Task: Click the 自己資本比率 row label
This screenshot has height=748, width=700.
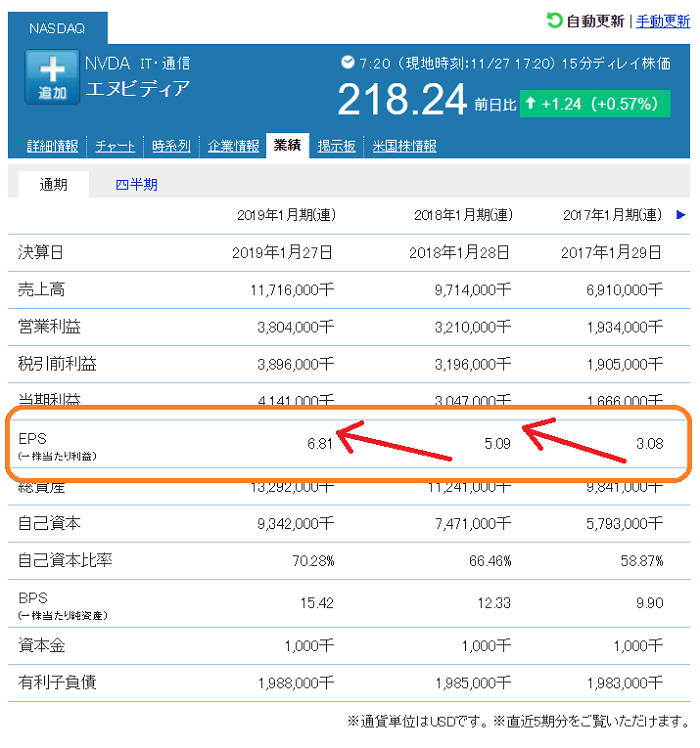Action: [x=65, y=560]
